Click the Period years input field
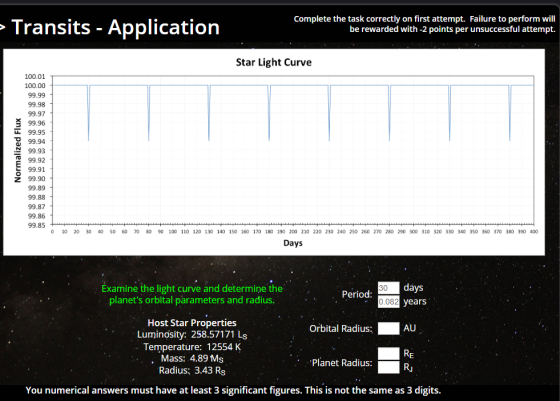 (x=389, y=302)
